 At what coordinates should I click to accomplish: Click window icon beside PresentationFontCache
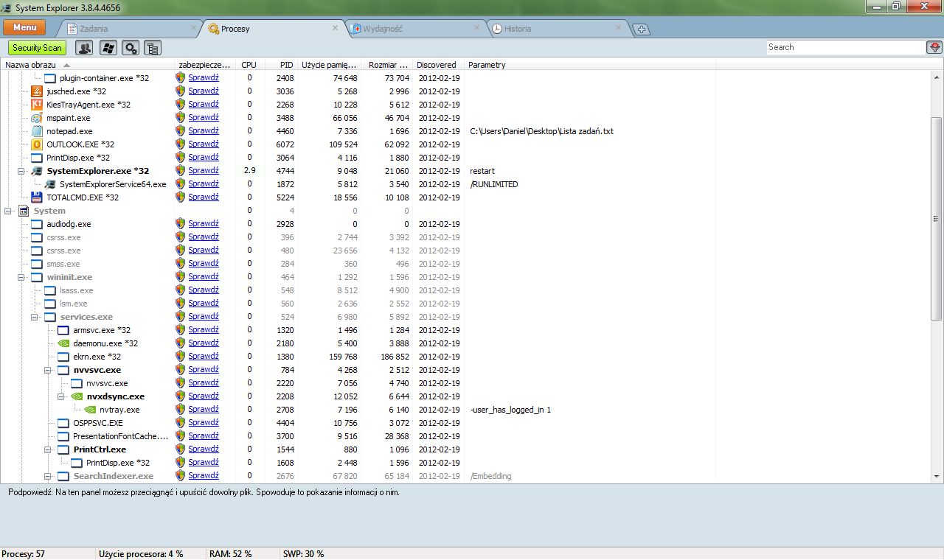[x=63, y=436]
